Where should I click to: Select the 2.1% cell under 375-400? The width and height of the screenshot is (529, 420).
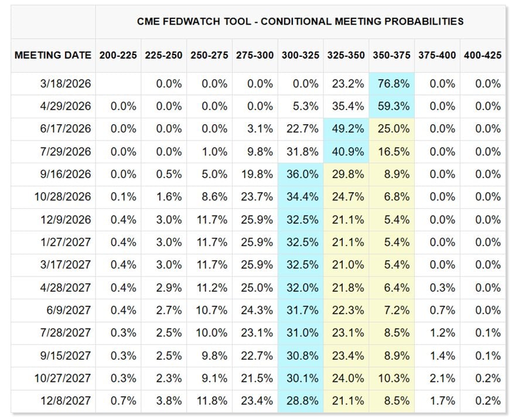438,378
